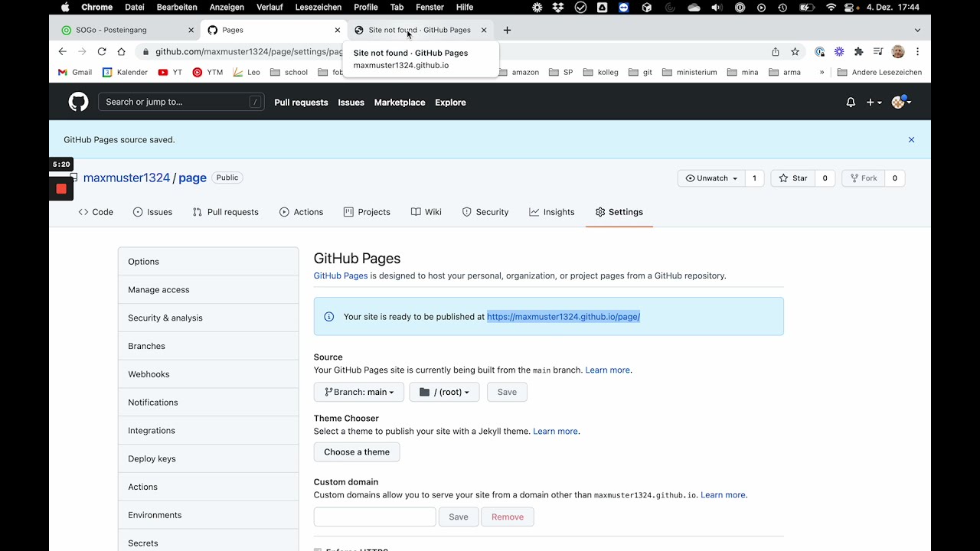Viewport: 980px width, 551px height.
Task: Open the Branch: main dropdown
Action: 359,392
